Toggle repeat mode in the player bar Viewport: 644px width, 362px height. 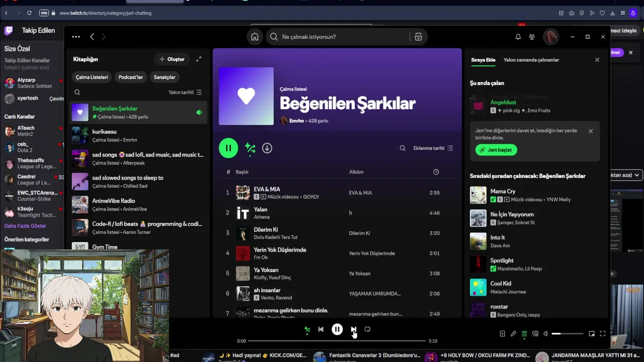click(367, 330)
